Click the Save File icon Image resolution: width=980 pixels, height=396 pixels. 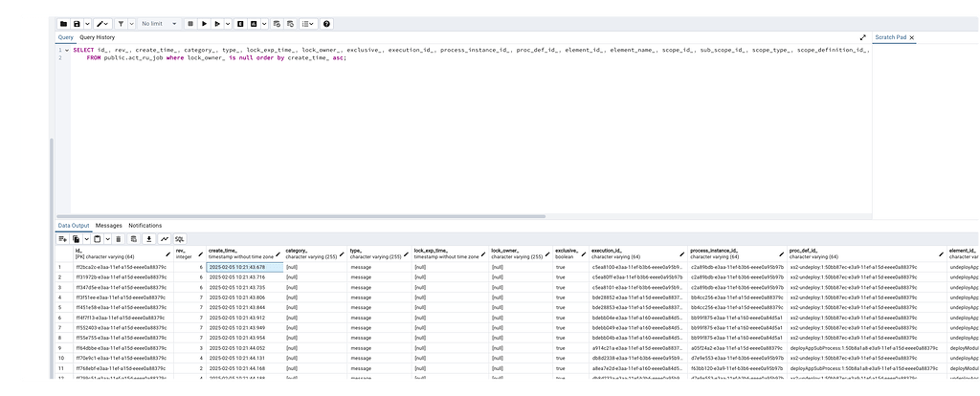click(77, 23)
